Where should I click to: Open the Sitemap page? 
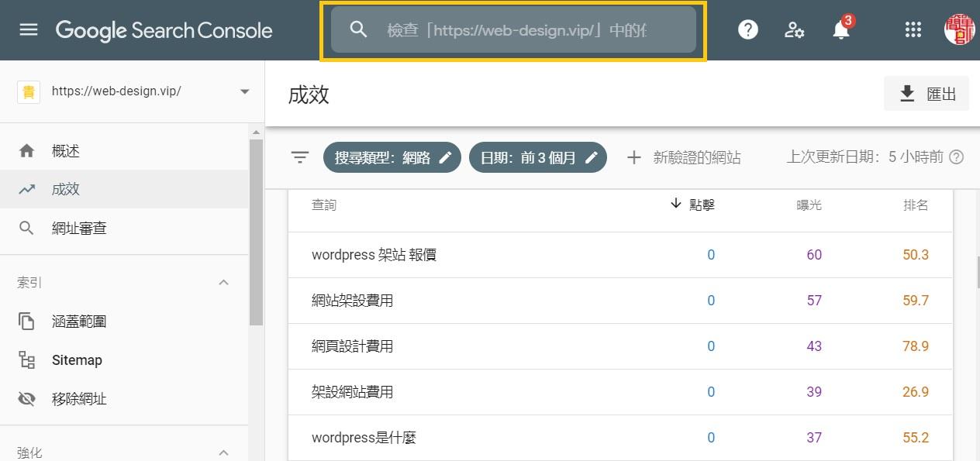click(124, 360)
